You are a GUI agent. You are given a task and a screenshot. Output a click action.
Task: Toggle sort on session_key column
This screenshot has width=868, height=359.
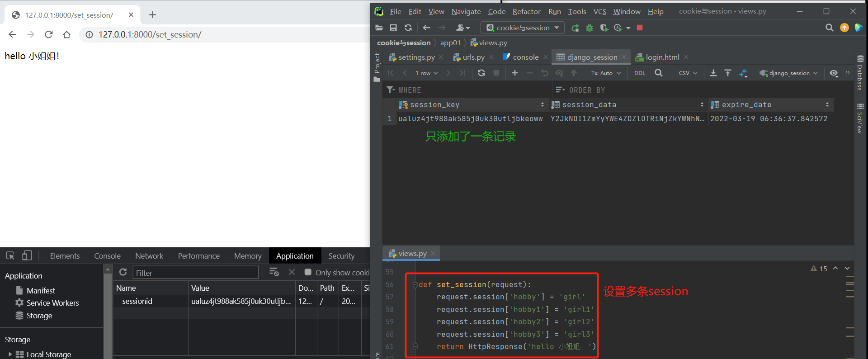coord(542,104)
